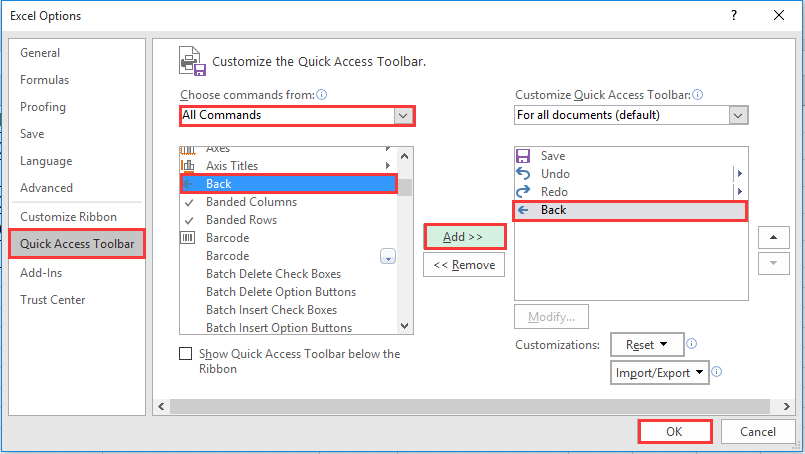Click the Save icon in toolbar list
Image resolution: width=805 pixels, height=454 pixels.
tap(523, 156)
